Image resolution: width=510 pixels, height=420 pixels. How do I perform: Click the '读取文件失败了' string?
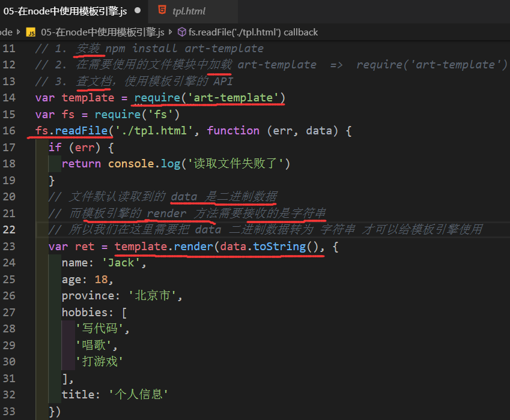236,163
